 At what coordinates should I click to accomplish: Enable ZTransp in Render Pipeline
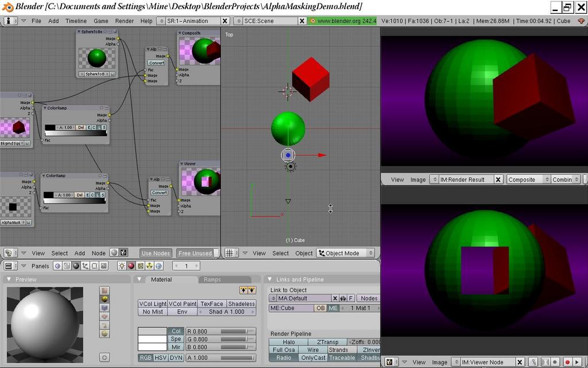click(328, 342)
